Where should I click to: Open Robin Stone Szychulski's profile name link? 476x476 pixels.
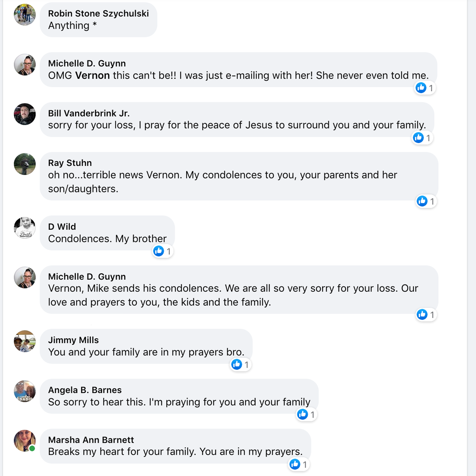[x=98, y=14]
